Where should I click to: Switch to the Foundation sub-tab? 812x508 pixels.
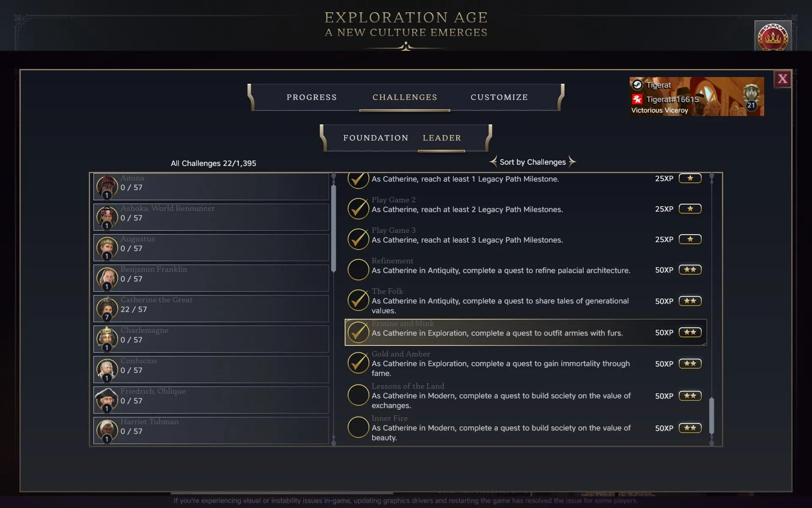(x=376, y=138)
